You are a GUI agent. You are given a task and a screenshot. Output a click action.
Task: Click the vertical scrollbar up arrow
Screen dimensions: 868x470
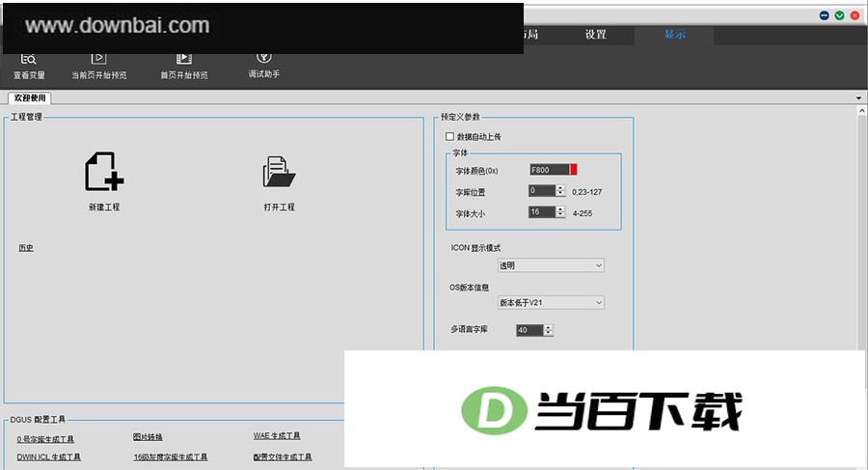[862, 111]
